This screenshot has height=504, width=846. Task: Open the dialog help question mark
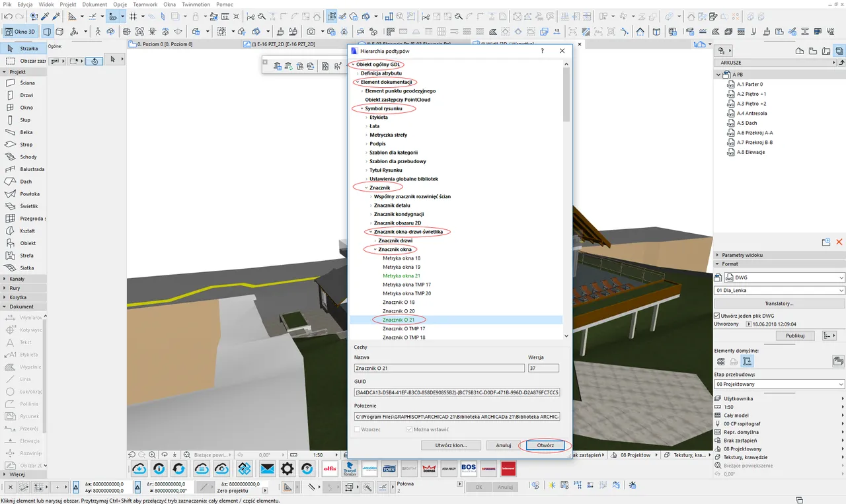pos(543,50)
